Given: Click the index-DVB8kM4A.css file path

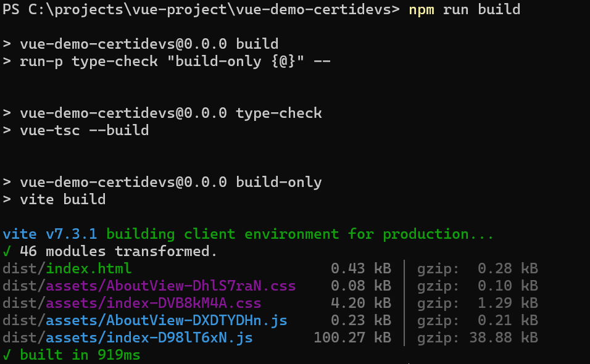Looking at the screenshot, I should (131, 304).
